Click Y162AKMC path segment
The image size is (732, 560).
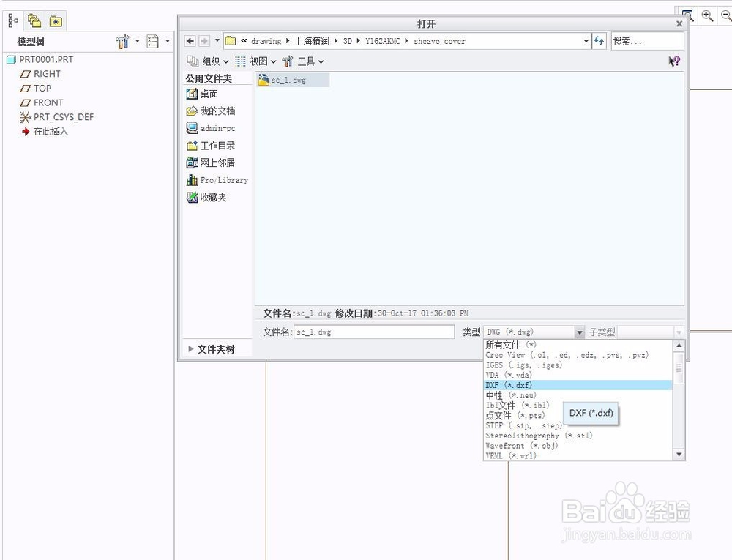click(x=383, y=41)
